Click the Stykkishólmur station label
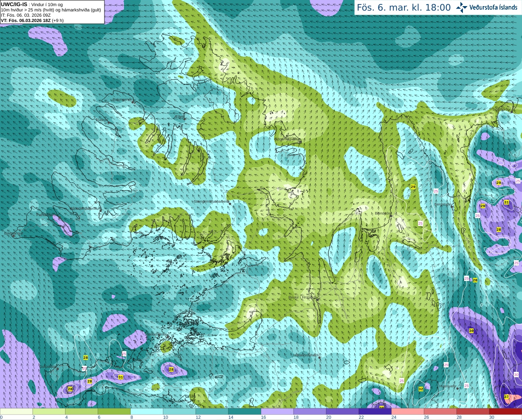Image resolution: width=522 pixels, height=420 pixels. click(x=155, y=334)
